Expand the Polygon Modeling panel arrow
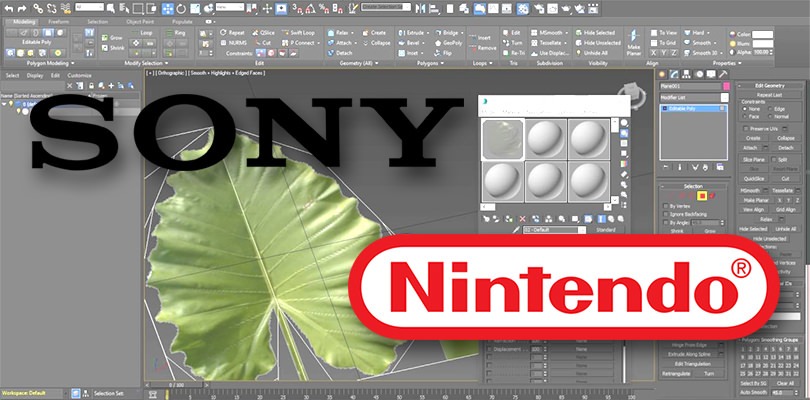This screenshot has width=810, height=400. tap(73, 63)
